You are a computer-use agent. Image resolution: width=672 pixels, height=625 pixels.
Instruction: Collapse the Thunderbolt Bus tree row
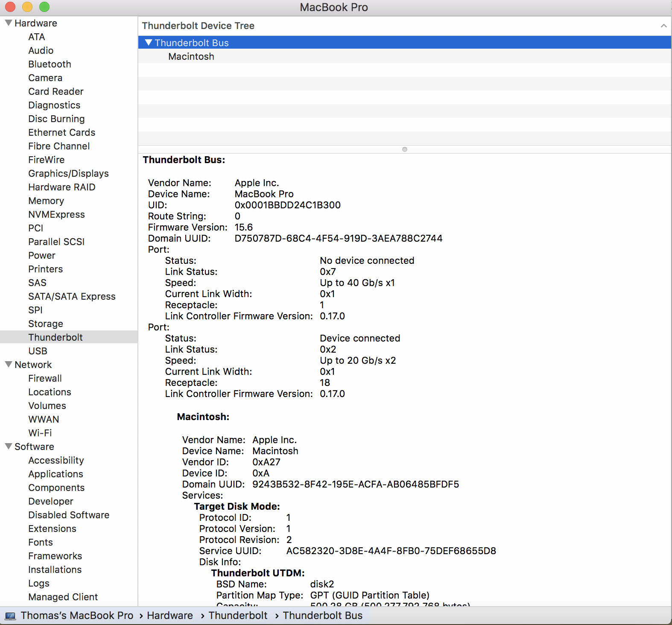149,43
